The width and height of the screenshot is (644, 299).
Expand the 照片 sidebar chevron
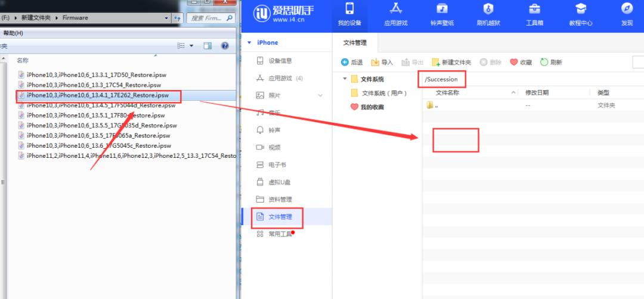click(x=320, y=95)
